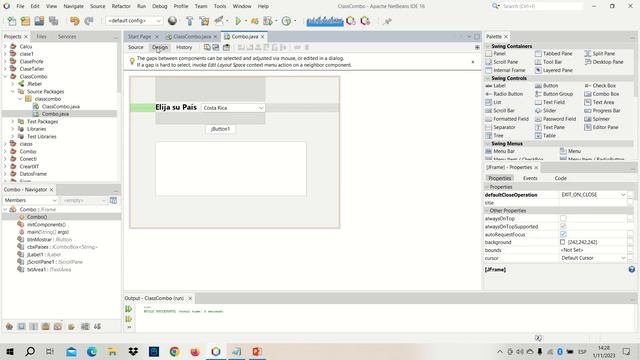Click the New File toolbar icon
640x360 pixels.
pos(12,21)
